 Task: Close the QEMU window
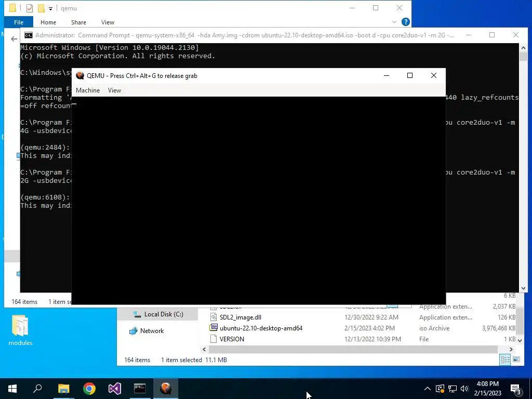pos(434,75)
